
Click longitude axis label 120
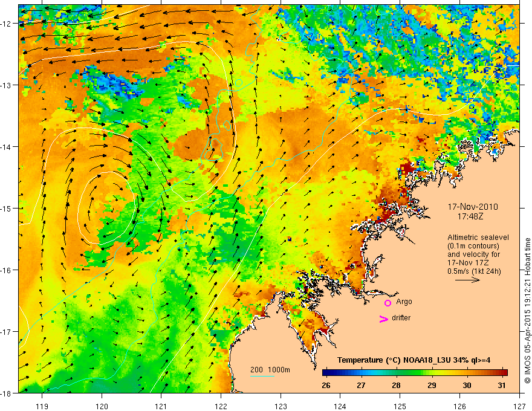(102, 406)
